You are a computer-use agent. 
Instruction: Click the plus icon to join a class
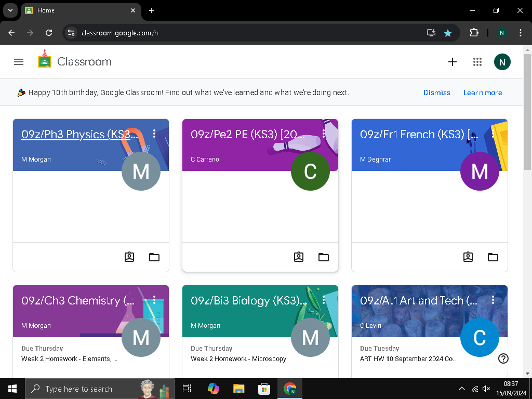point(453,62)
